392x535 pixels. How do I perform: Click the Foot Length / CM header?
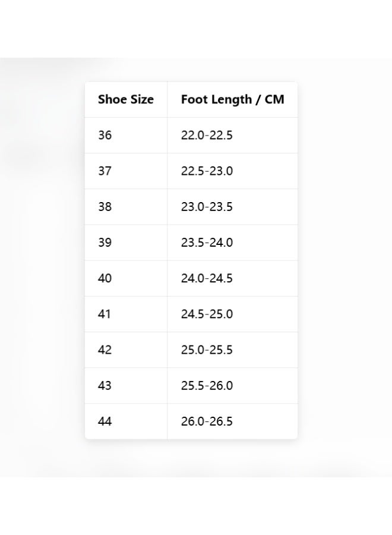tap(232, 99)
